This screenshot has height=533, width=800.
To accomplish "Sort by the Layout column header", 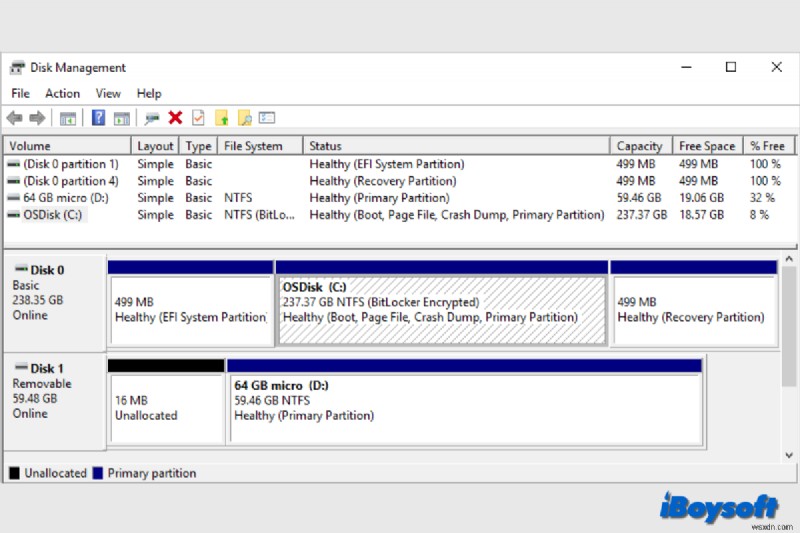I will click(x=155, y=146).
